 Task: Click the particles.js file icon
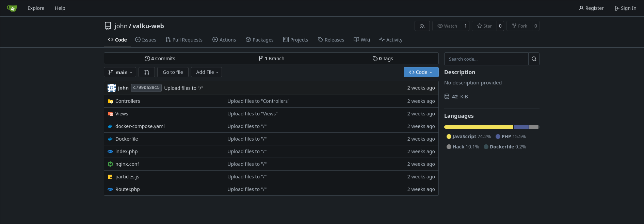pyautogui.click(x=110, y=177)
